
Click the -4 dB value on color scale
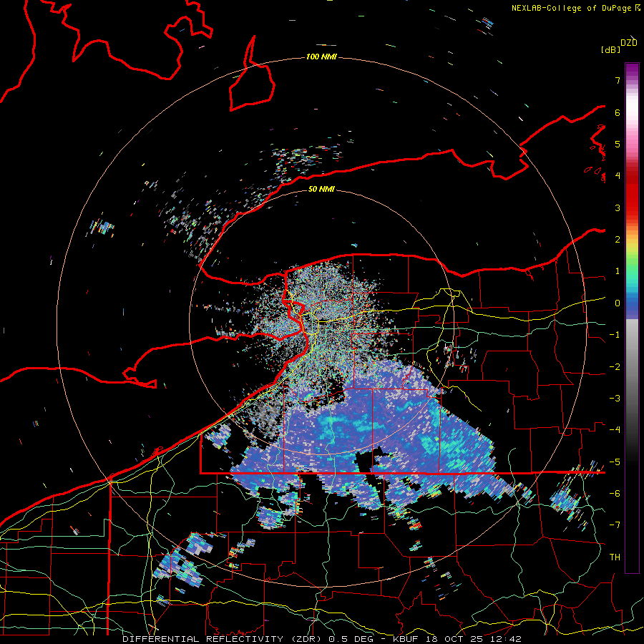[615, 430]
